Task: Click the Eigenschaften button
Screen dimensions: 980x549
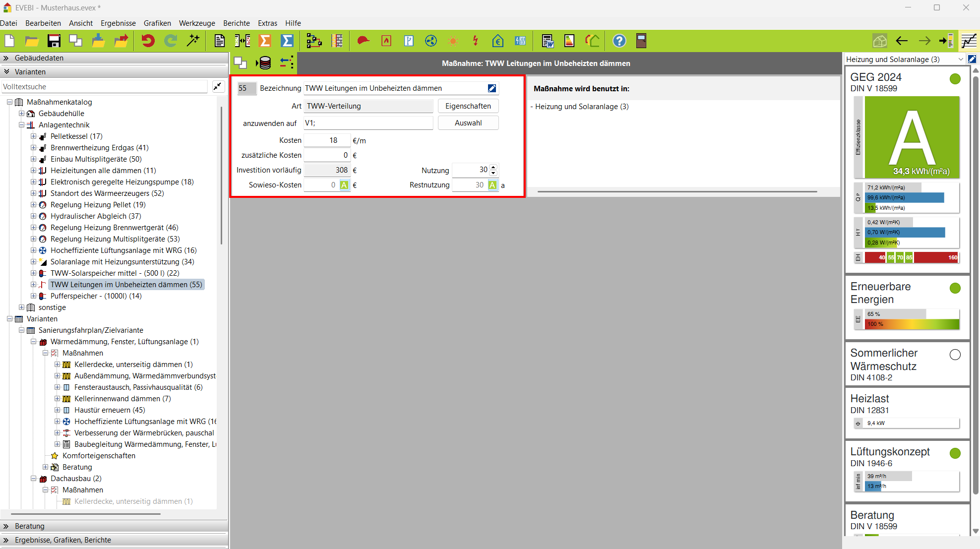Action: coord(468,106)
